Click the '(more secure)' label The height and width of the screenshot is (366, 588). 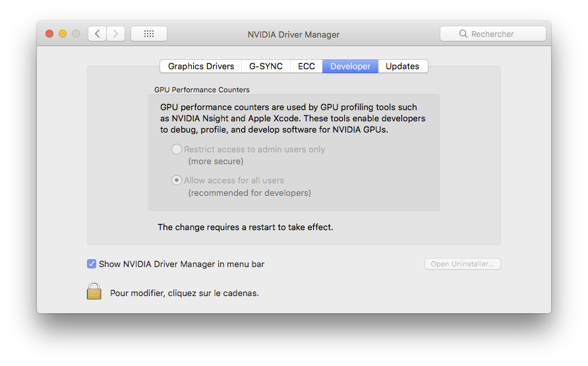click(x=216, y=162)
